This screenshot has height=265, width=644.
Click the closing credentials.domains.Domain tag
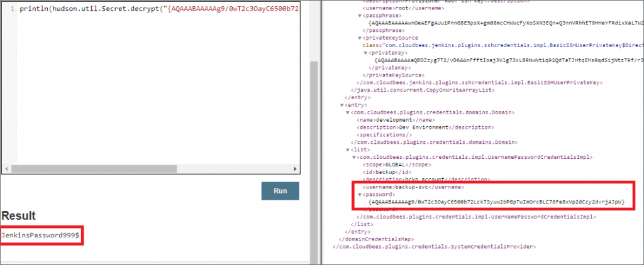click(x=434, y=143)
